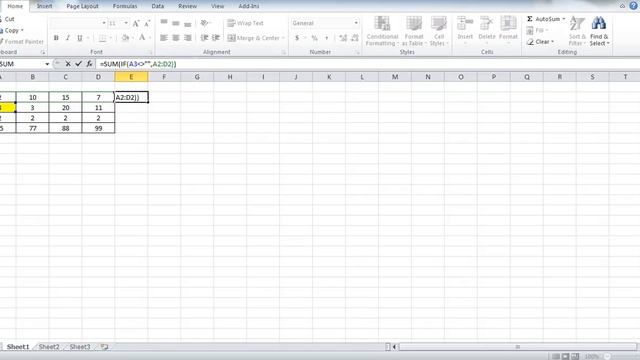Switch to the Insert ribbon tab
The image size is (640, 360).
tap(44, 6)
